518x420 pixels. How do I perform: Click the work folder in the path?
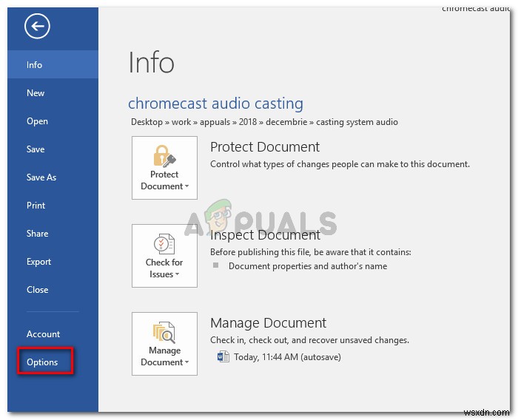pos(181,122)
